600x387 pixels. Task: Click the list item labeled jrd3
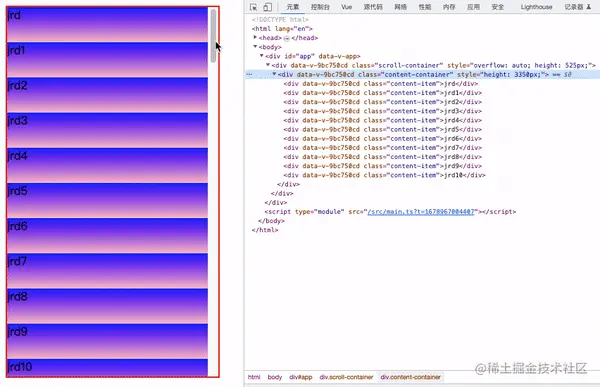(x=107, y=130)
